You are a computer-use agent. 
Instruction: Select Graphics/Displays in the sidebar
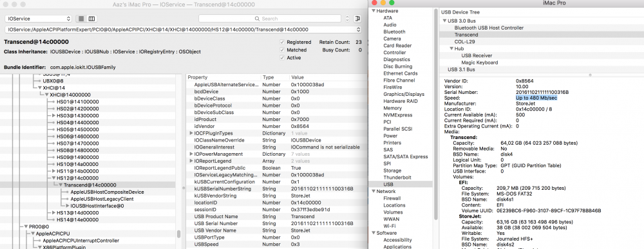[x=404, y=94]
